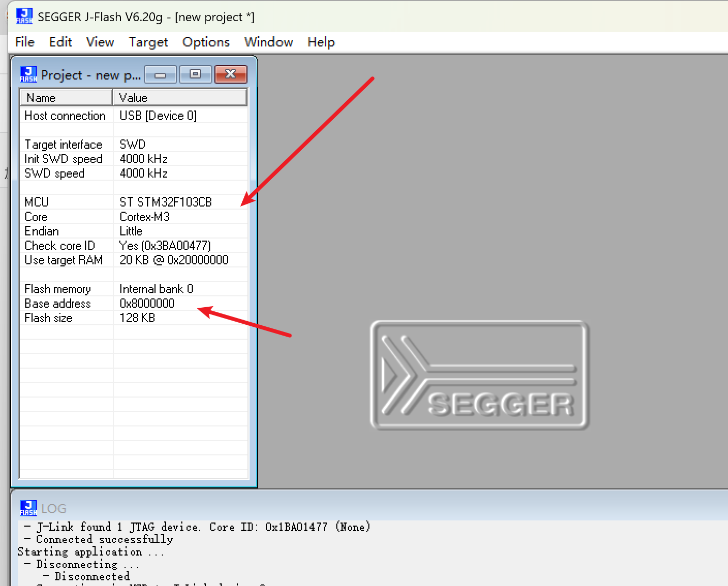Viewport: 728px width, 586px height.
Task: Open the Target menu
Action: (148, 42)
